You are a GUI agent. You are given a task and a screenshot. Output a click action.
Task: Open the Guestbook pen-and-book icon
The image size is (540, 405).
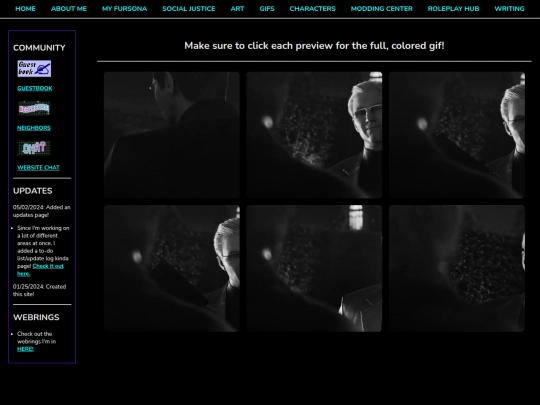click(x=34, y=69)
